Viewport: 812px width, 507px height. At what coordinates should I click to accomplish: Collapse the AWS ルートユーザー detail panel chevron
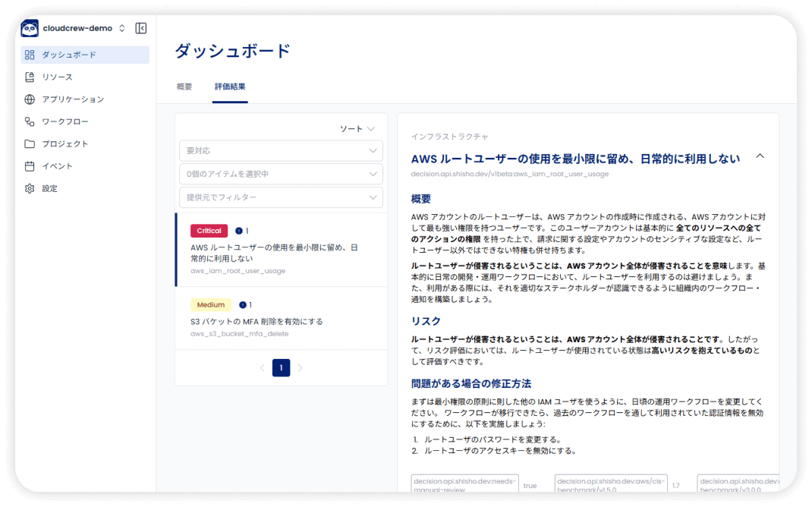coord(760,156)
